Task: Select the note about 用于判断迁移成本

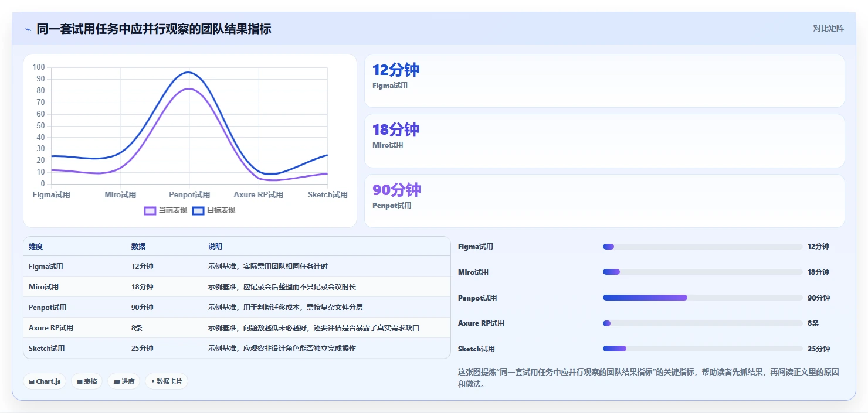Action: pos(286,308)
